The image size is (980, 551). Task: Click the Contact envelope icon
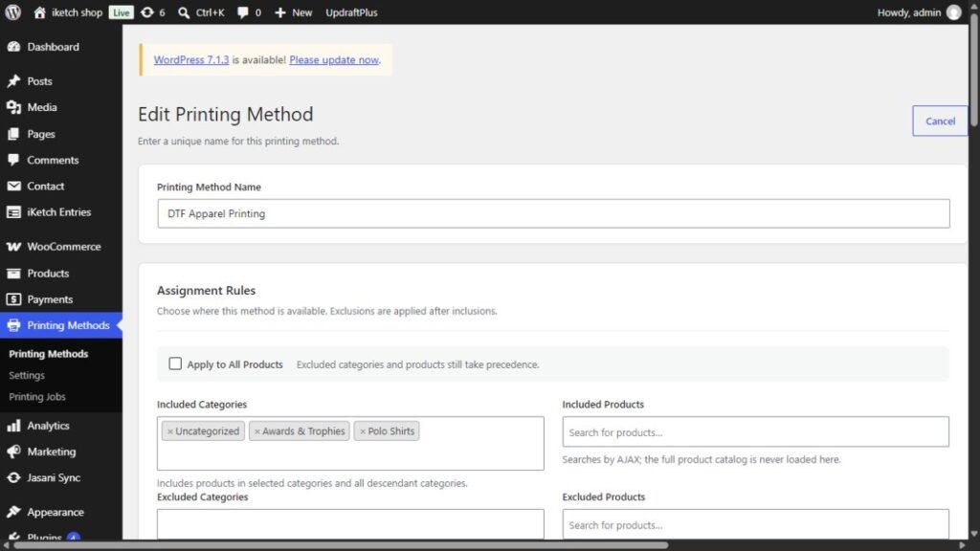coord(13,187)
